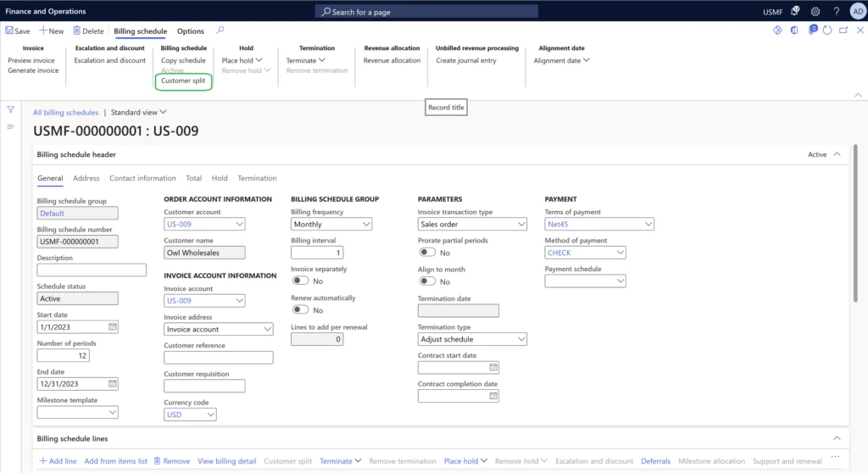Image resolution: width=868 pixels, height=473 pixels.
Task: Open the Customer account dropdown
Action: [x=239, y=224]
